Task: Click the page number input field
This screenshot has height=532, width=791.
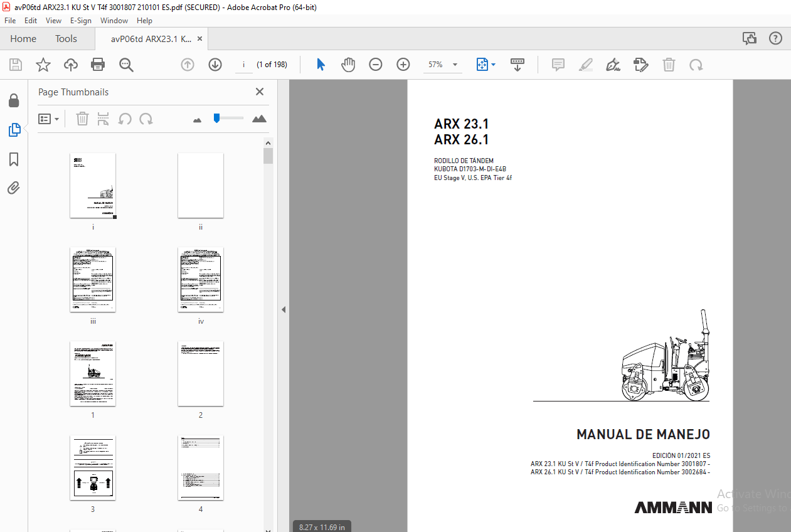Action: 244,65
